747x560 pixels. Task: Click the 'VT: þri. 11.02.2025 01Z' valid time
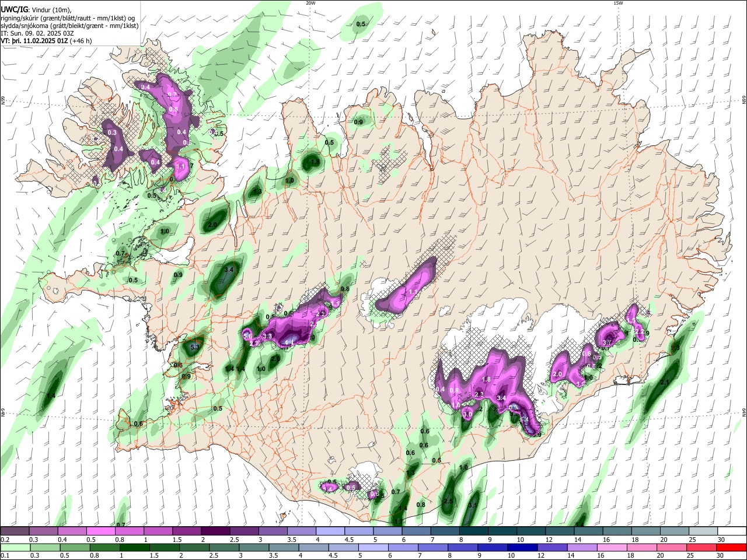[x=36, y=41]
